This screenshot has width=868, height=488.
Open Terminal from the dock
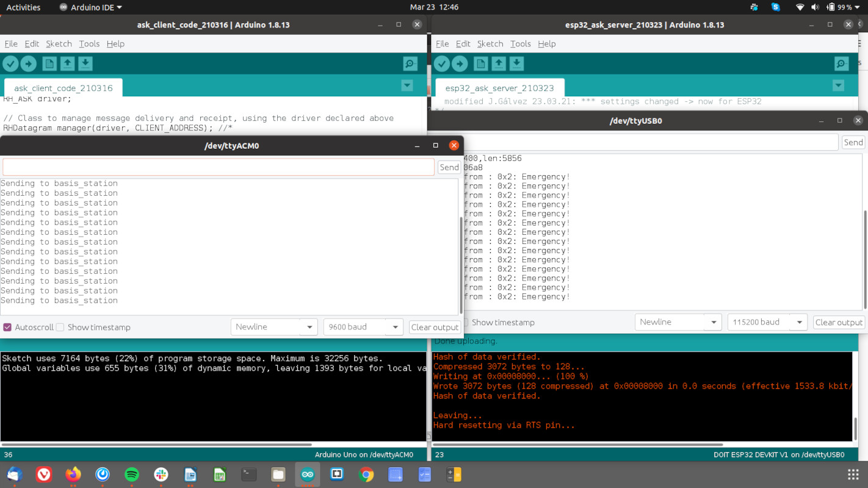(x=249, y=474)
